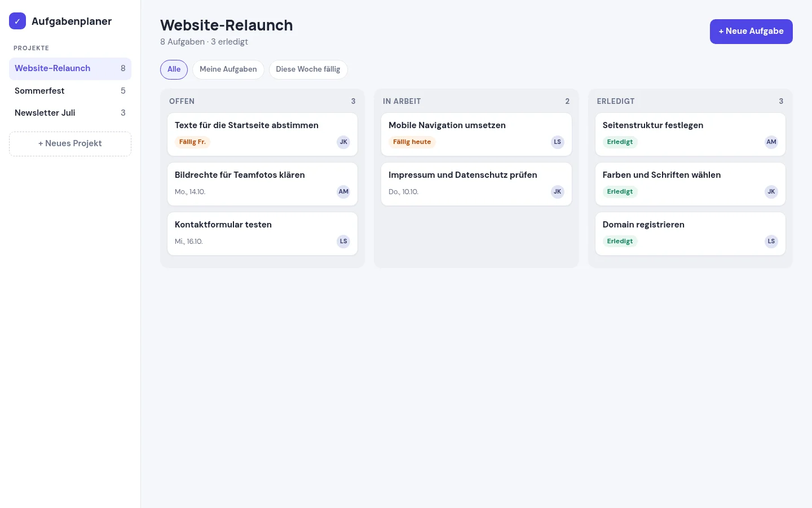812x508 pixels.
Task: Click AM avatar on Seitenstruktur festlegen card
Action: tap(771, 142)
